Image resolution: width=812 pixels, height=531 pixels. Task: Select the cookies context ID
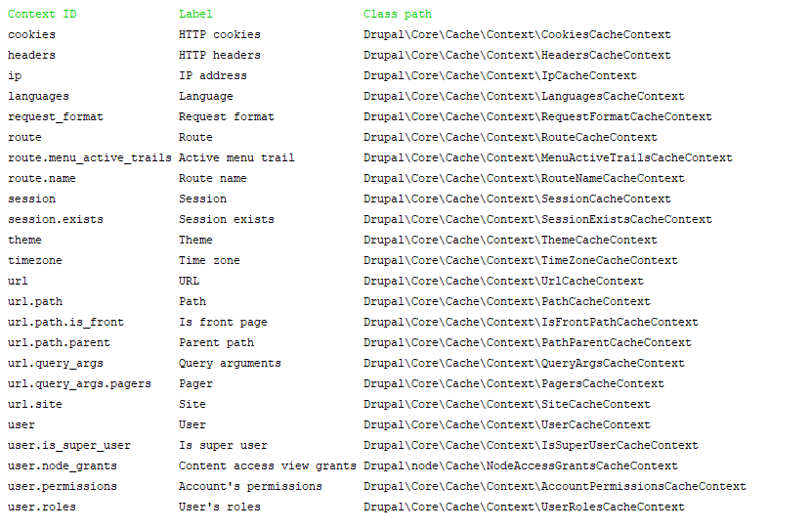coord(31,34)
